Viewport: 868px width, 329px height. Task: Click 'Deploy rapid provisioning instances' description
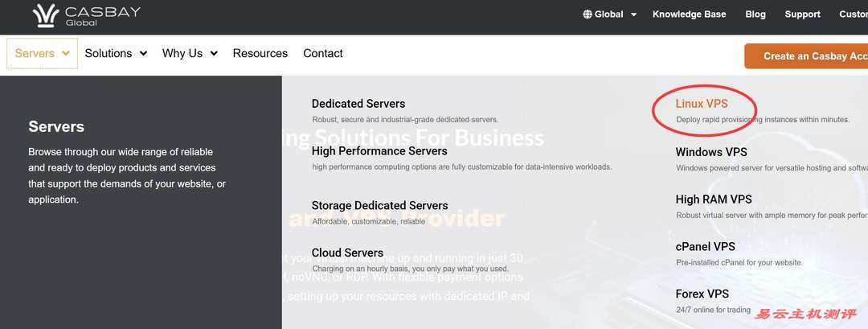tap(762, 119)
